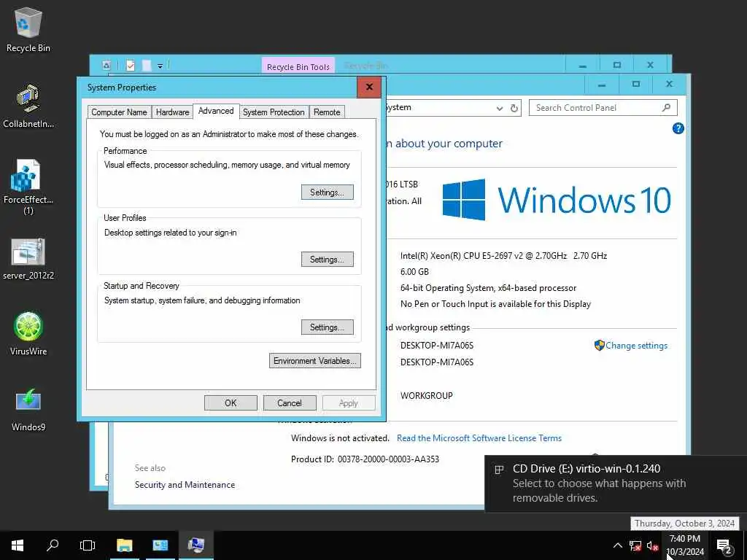Open Task View in the taskbar

[x=88, y=545]
